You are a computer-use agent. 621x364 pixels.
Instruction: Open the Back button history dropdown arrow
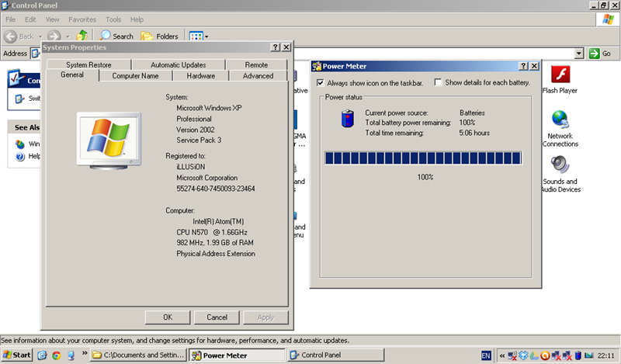click(x=40, y=36)
